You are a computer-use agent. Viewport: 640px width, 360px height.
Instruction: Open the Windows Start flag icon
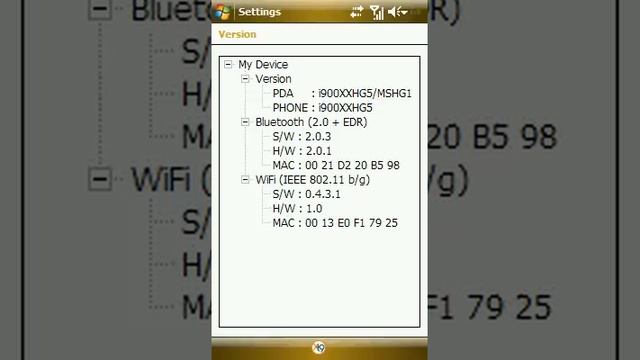click(222, 12)
